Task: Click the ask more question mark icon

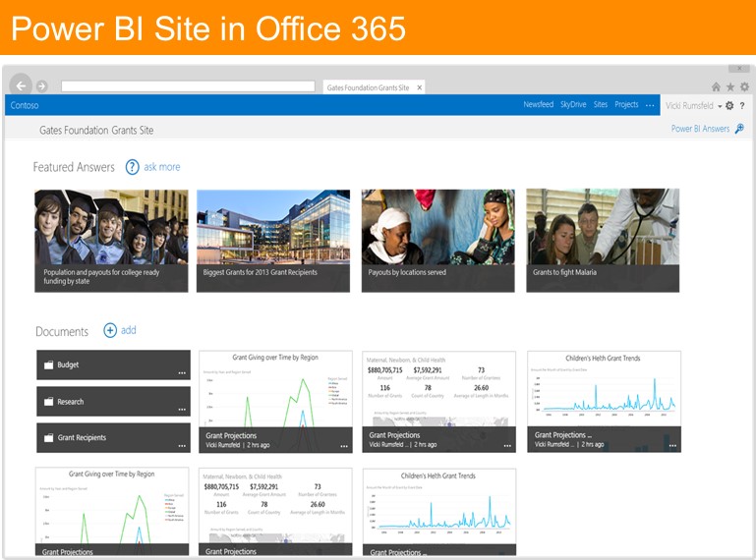Action: click(x=132, y=167)
